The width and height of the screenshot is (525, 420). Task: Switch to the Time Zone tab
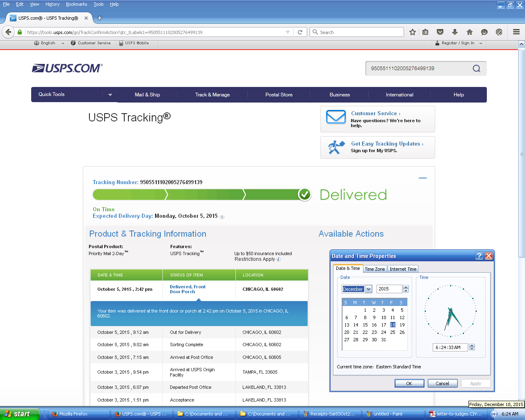pos(375,269)
